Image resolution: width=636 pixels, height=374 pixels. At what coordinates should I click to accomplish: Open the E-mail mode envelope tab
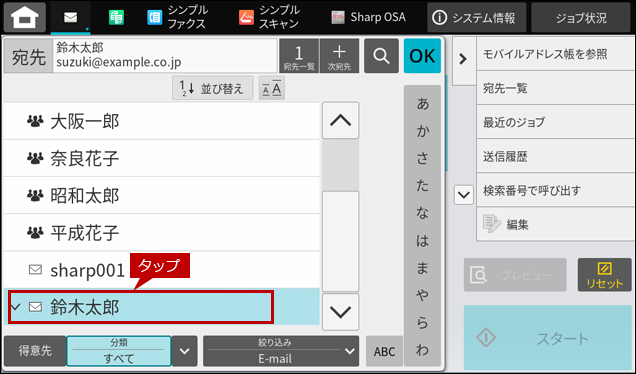pyautogui.click(x=71, y=17)
